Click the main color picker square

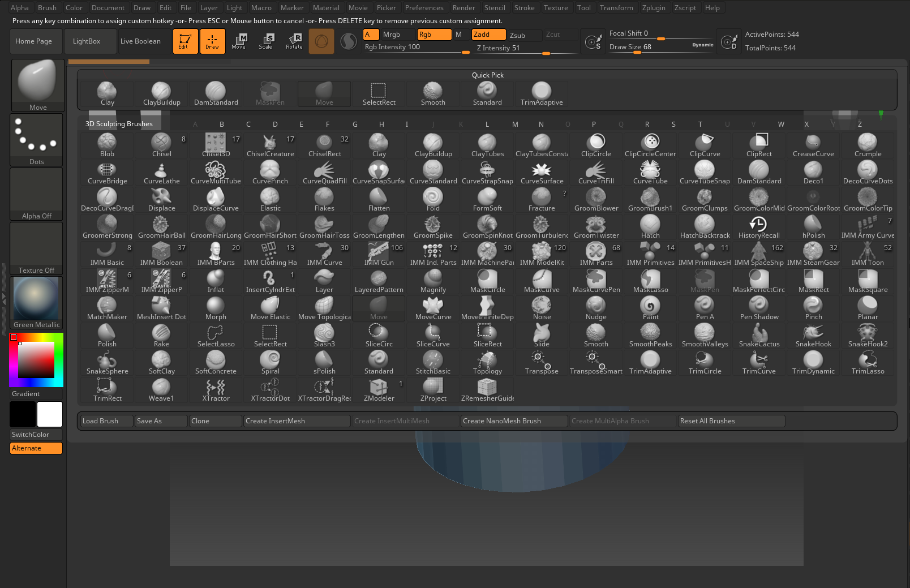coord(36,360)
